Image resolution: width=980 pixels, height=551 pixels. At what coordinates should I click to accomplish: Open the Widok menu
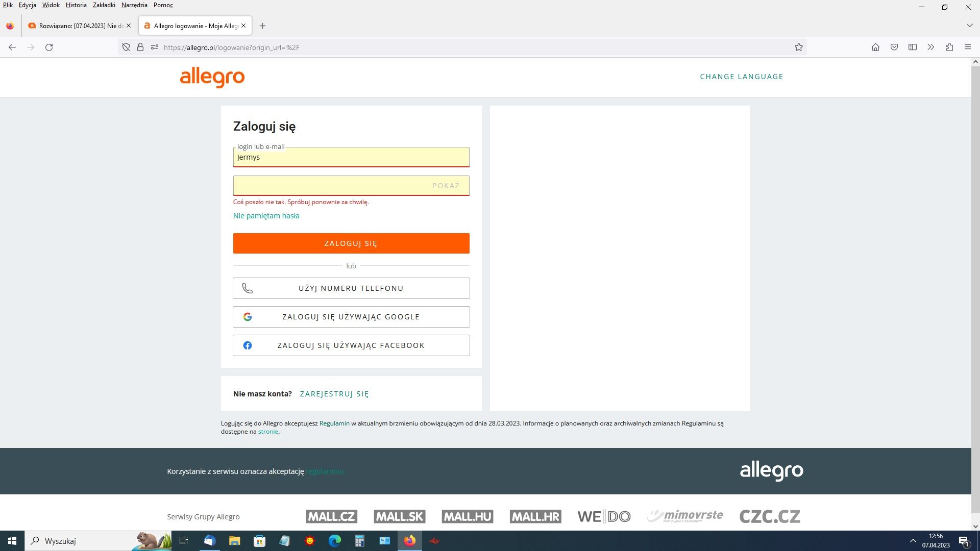pyautogui.click(x=51, y=5)
